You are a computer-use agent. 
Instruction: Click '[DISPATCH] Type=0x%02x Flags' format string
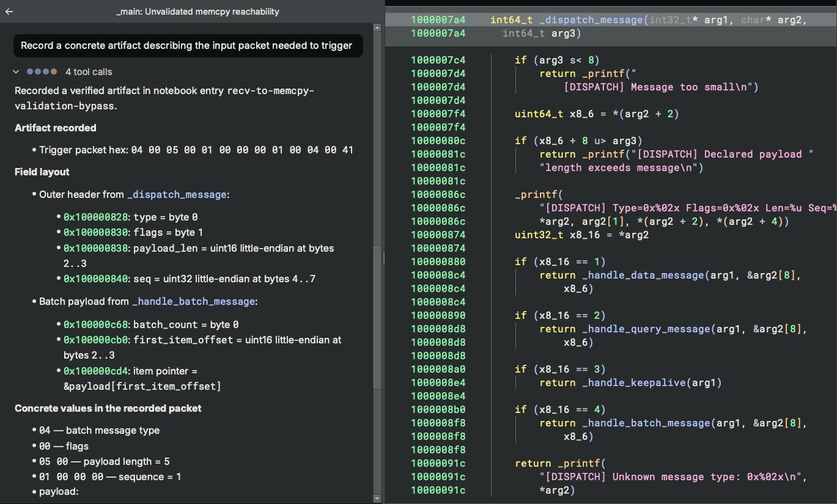click(x=688, y=208)
